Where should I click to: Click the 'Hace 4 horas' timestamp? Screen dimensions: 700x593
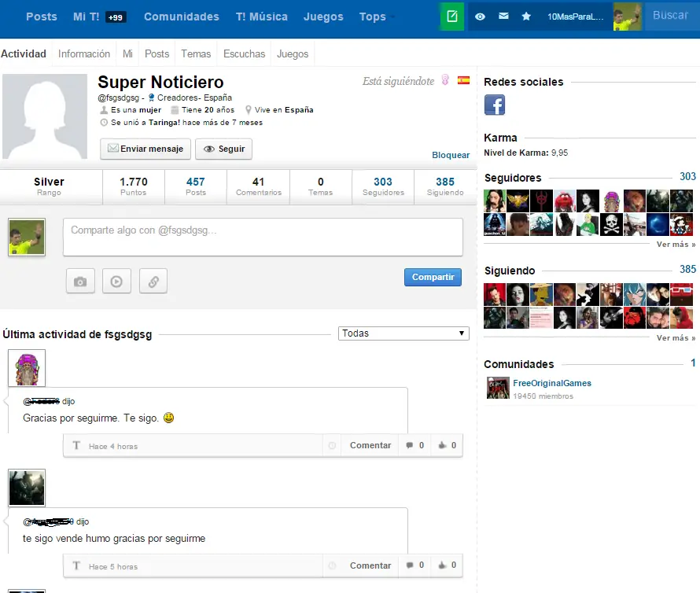pos(113,446)
